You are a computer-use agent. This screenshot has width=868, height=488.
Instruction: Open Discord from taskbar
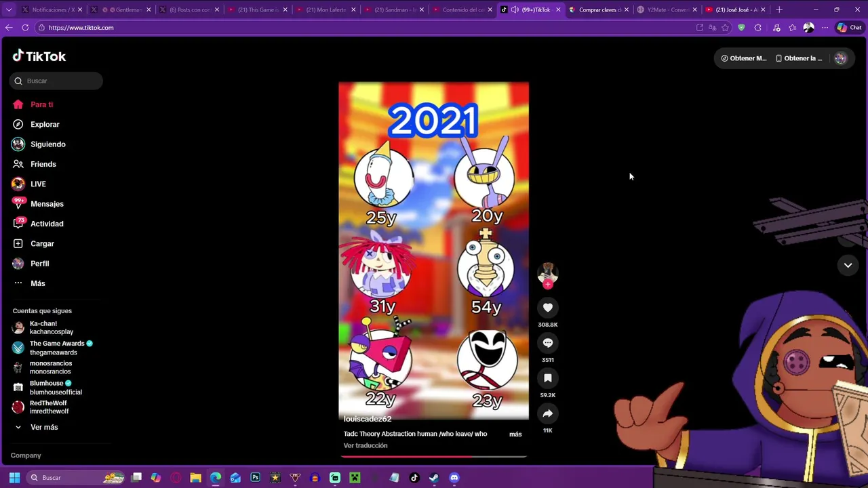[454, 478]
